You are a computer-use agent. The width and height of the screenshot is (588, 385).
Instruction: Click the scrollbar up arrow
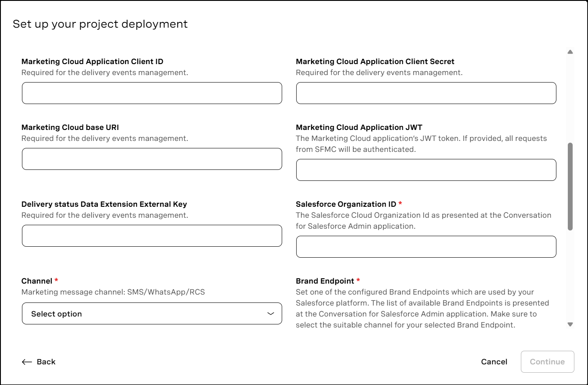(570, 52)
